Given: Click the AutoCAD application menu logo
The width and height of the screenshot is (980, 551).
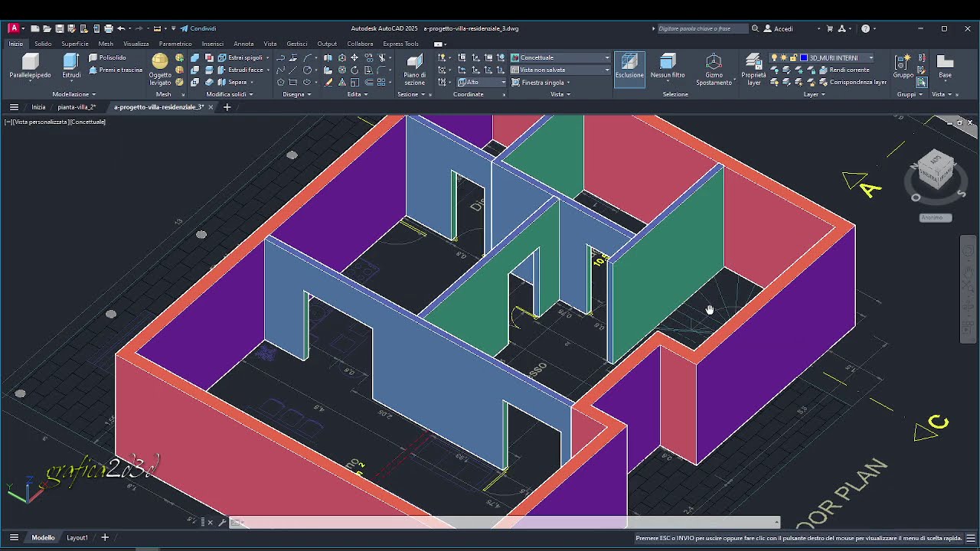Looking at the screenshot, I should click(x=13, y=28).
